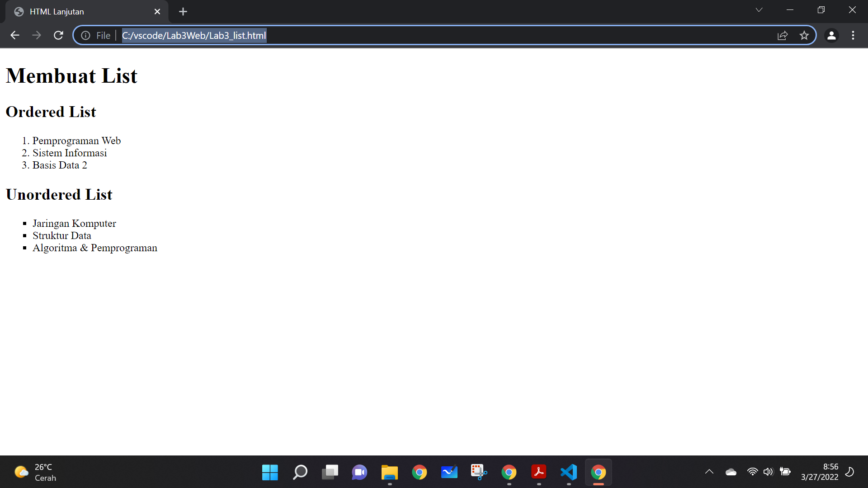Toggle the bookmark star for this page

point(805,35)
